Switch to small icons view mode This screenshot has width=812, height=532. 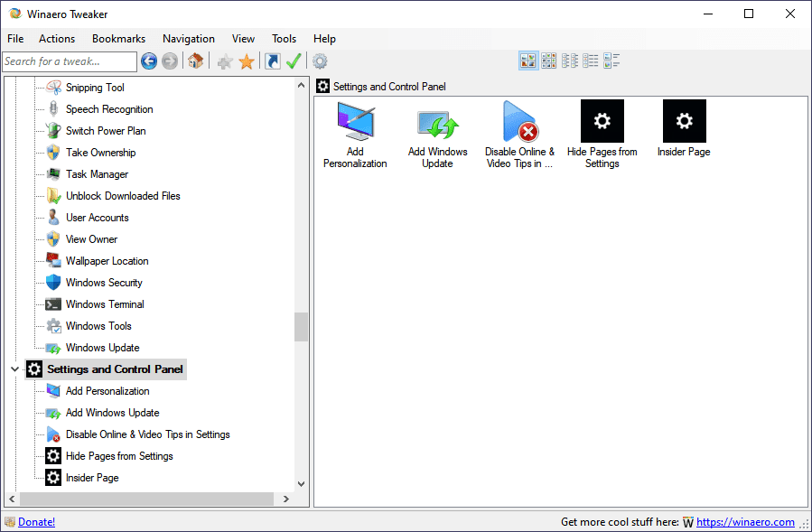pyautogui.click(x=570, y=61)
